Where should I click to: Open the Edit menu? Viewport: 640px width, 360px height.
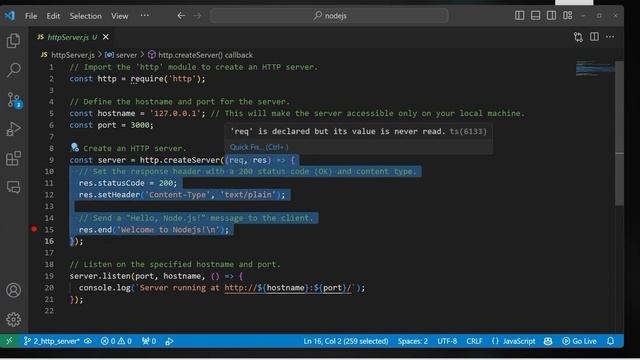point(53,16)
